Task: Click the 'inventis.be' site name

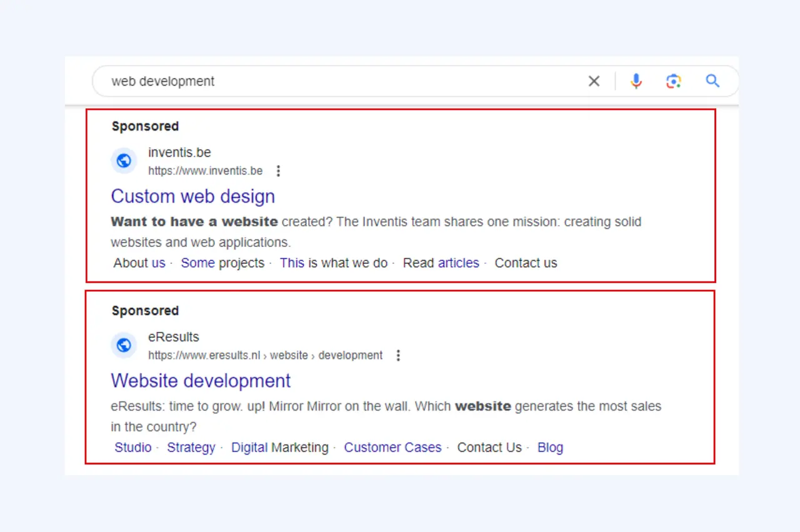Action: (x=179, y=153)
